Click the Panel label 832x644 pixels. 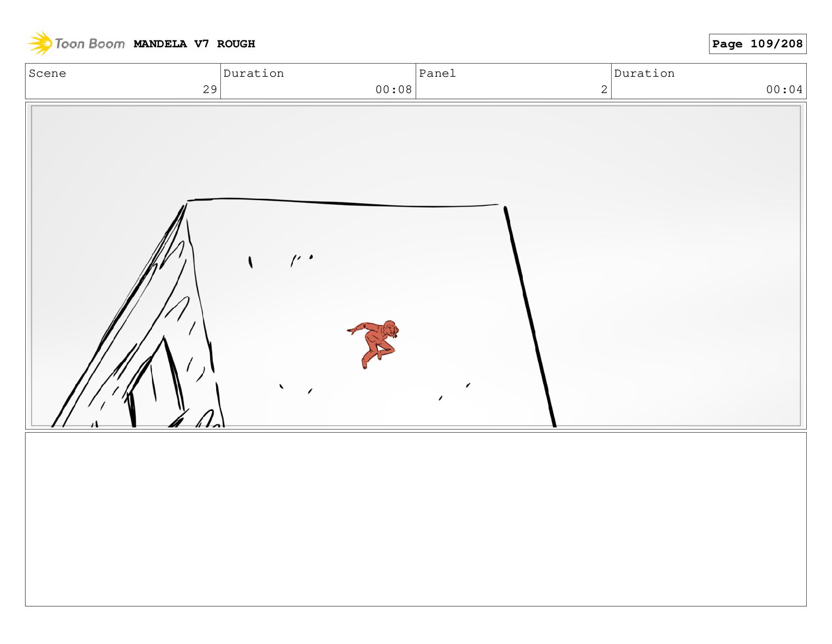437,73
